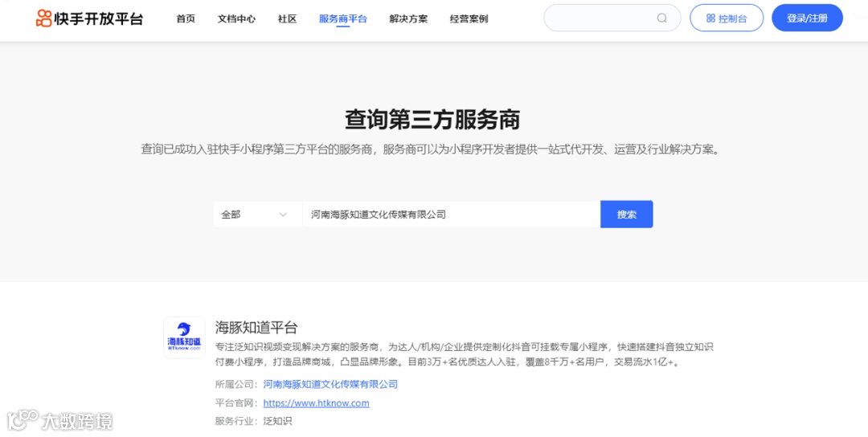Open the 河南海豚知道文化传媒有限公司 company link
Image resolution: width=868 pixels, height=437 pixels.
(330, 384)
